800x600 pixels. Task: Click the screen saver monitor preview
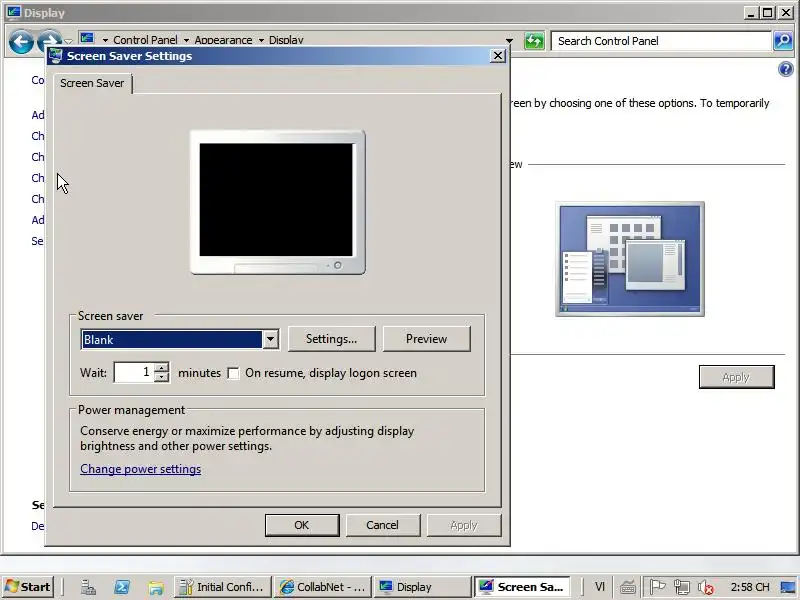click(x=278, y=202)
